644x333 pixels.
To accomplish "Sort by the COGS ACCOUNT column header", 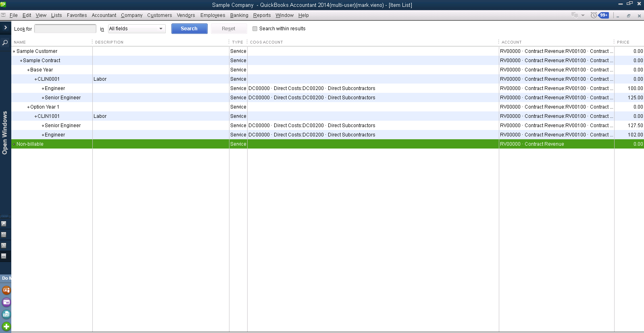I will pos(266,42).
